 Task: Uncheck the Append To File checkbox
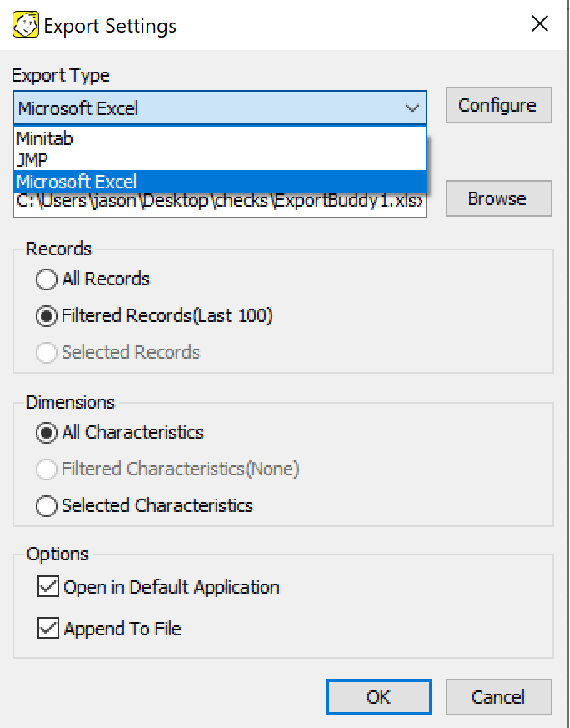[109, 629]
